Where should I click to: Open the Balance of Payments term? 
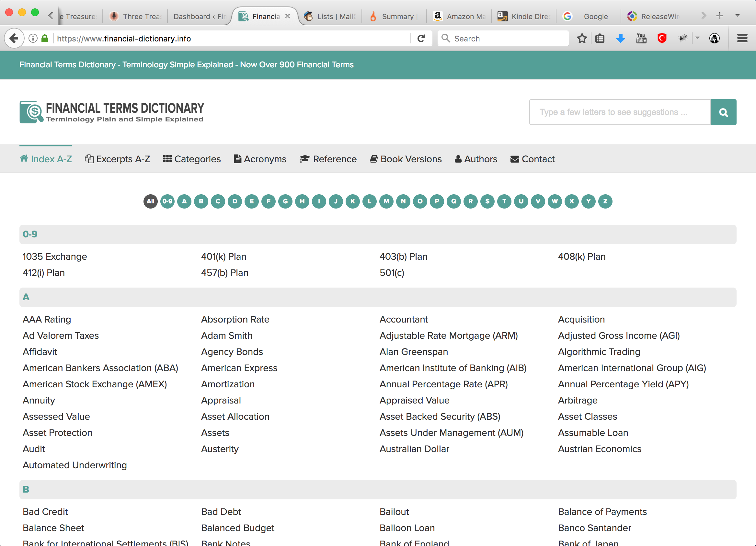point(602,511)
